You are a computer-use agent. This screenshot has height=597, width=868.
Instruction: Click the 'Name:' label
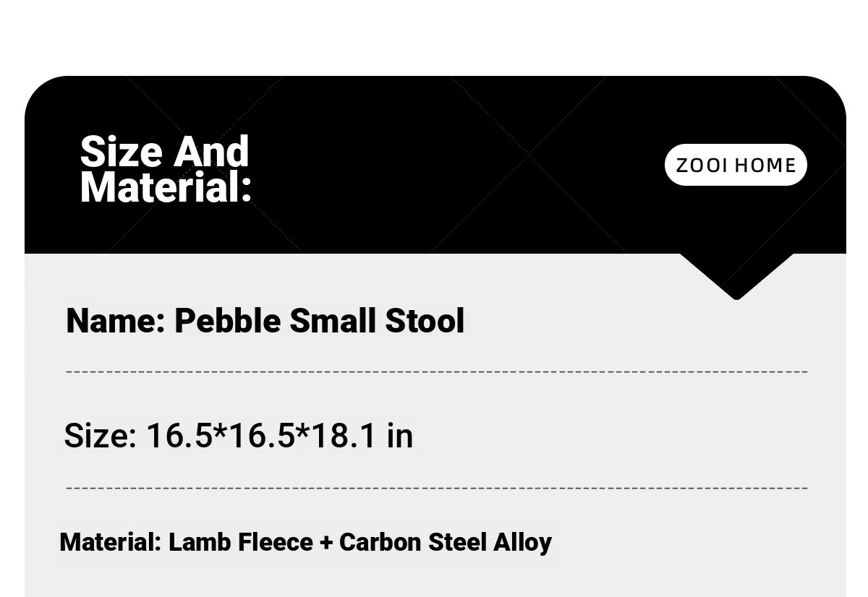[x=116, y=321]
